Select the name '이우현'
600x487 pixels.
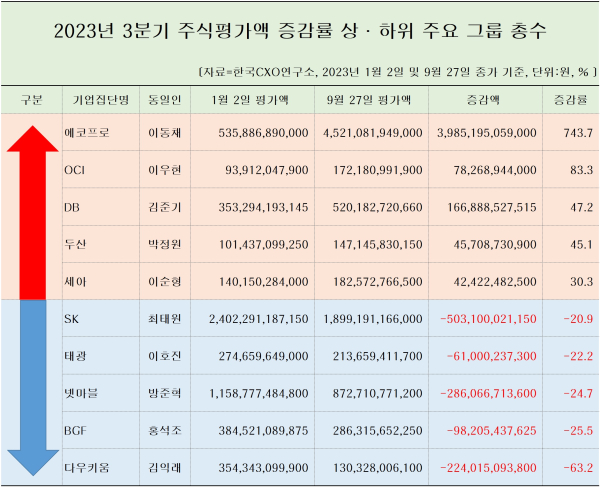(165, 170)
